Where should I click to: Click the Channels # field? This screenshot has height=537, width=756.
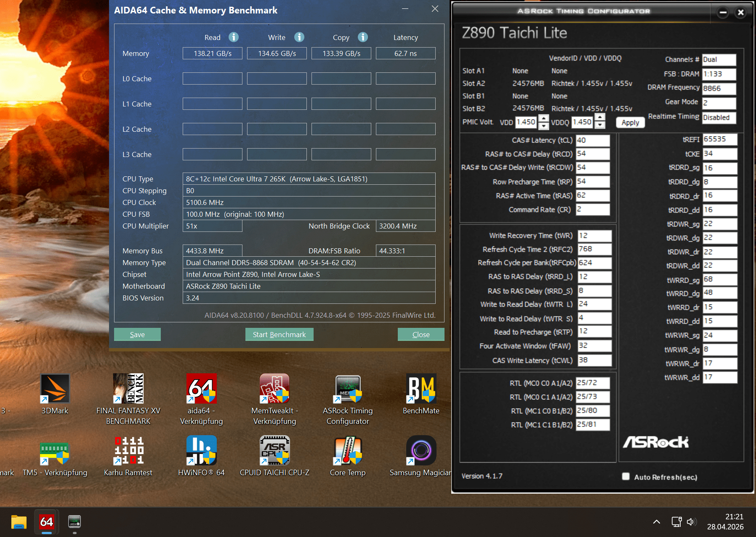point(719,60)
